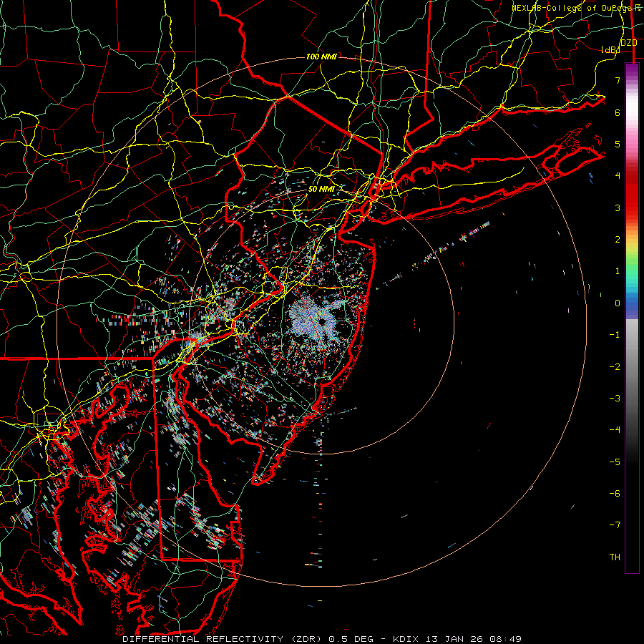Click the "-7" value on the dB scale
The height and width of the screenshot is (644, 644).
click(615, 525)
